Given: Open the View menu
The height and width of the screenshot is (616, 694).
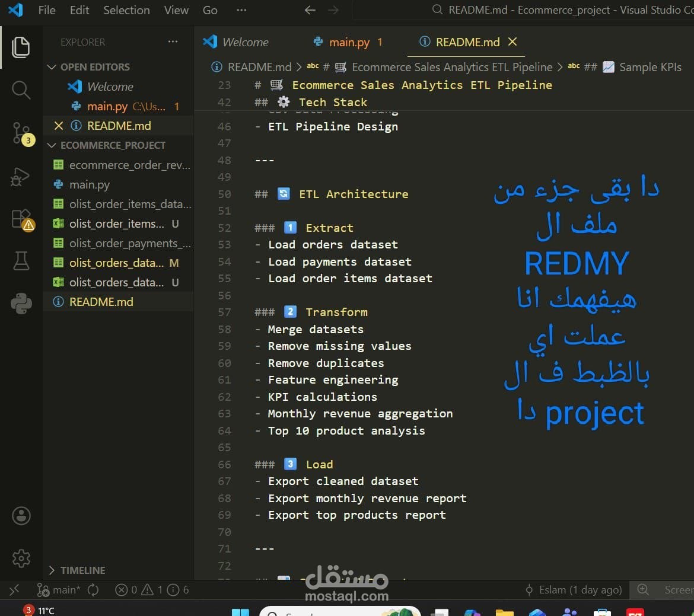Looking at the screenshot, I should (x=176, y=9).
